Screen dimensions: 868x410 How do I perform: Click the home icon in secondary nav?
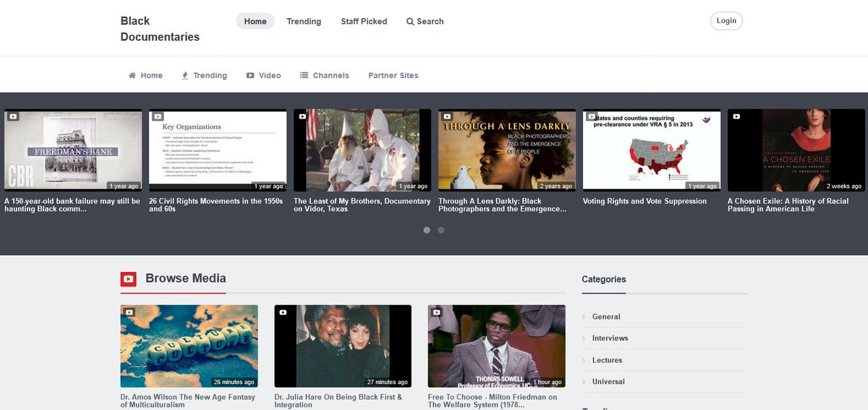click(132, 75)
